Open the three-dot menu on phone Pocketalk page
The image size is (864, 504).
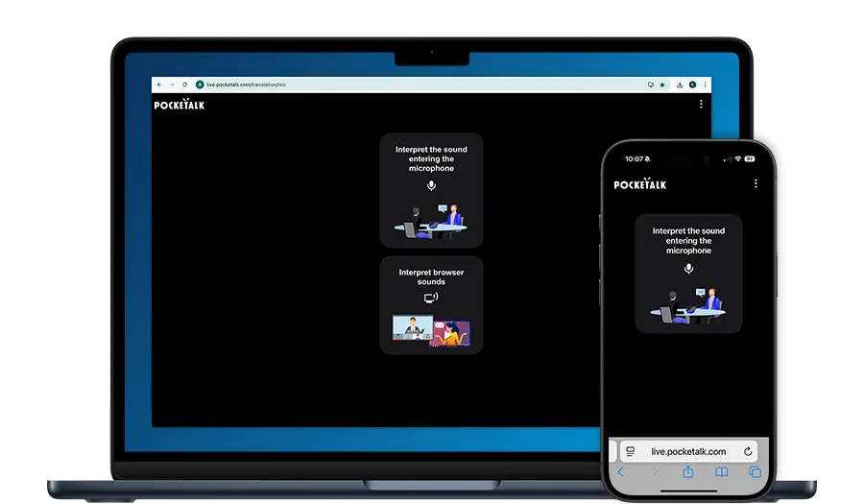756,183
